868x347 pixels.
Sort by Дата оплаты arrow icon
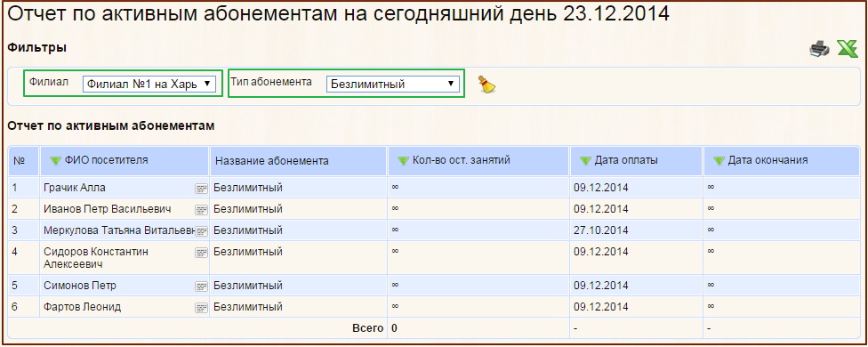coord(585,161)
